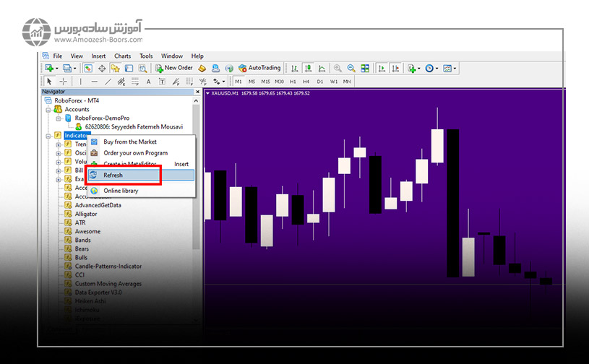Switch chart to line chart mode
This screenshot has width=589, height=364.
[321, 68]
